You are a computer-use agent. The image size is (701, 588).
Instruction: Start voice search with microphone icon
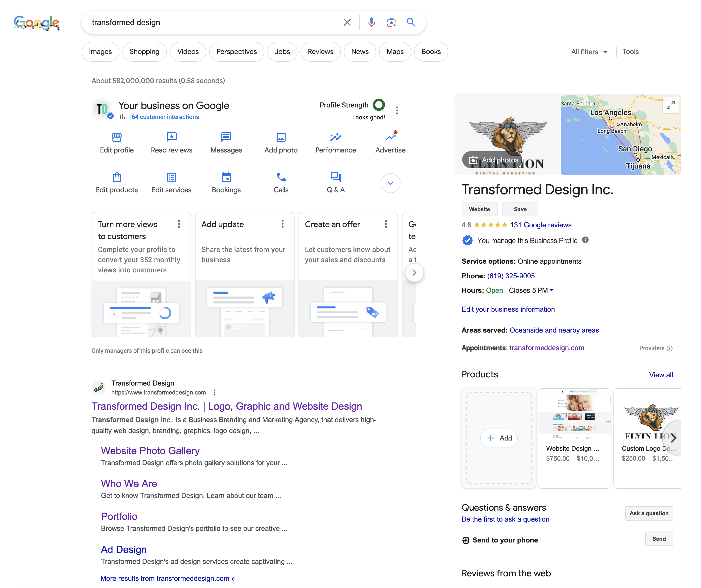click(x=372, y=22)
